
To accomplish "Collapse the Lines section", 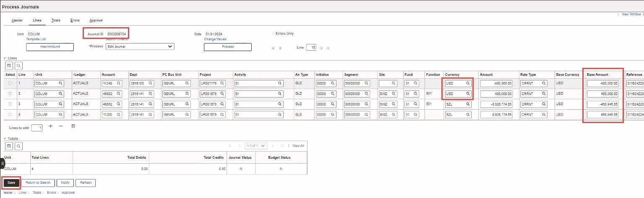I will [x=5, y=58].
